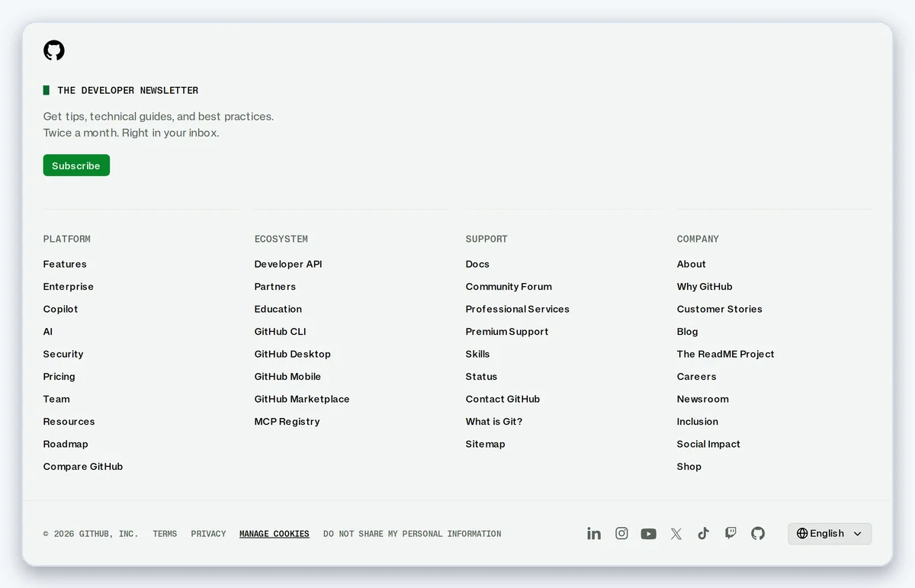Open the AI platform link

tap(48, 332)
